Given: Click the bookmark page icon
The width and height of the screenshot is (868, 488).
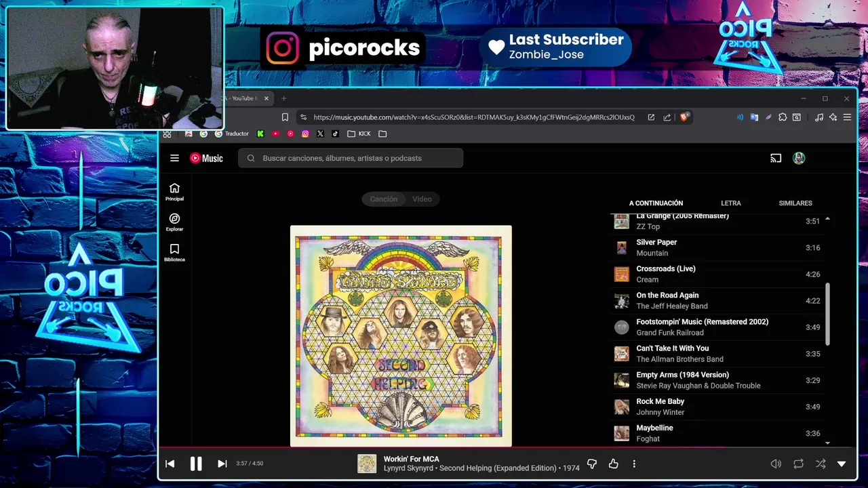Looking at the screenshot, I should click(285, 117).
